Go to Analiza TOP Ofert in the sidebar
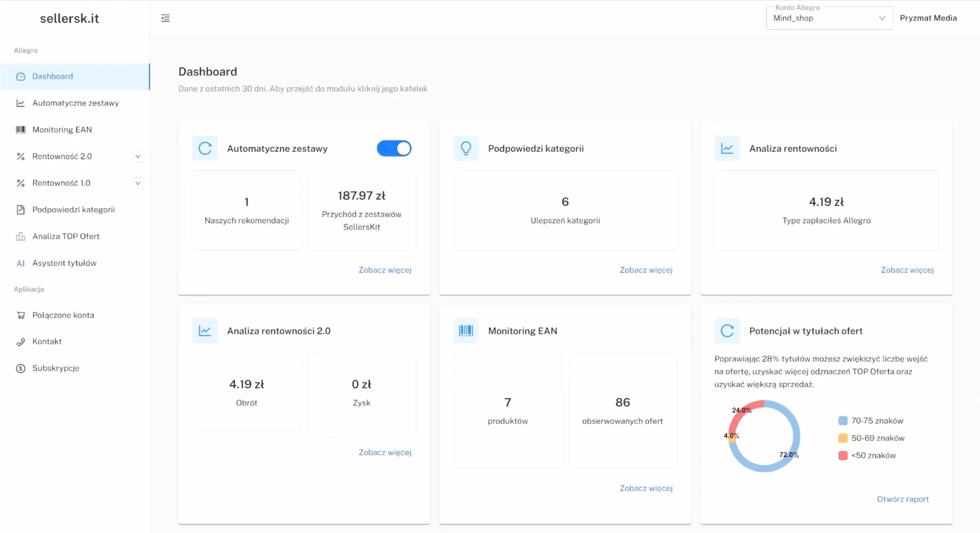 pyautogui.click(x=66, y=236)
